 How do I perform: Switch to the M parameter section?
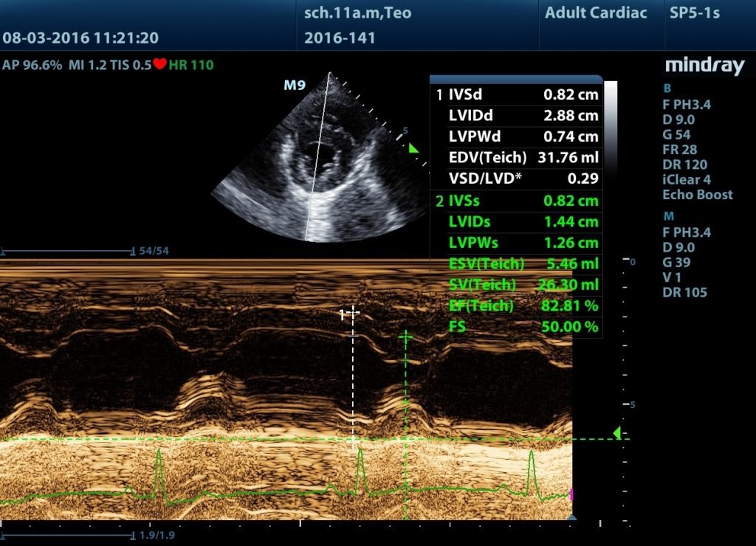click(x=667, y=216)
